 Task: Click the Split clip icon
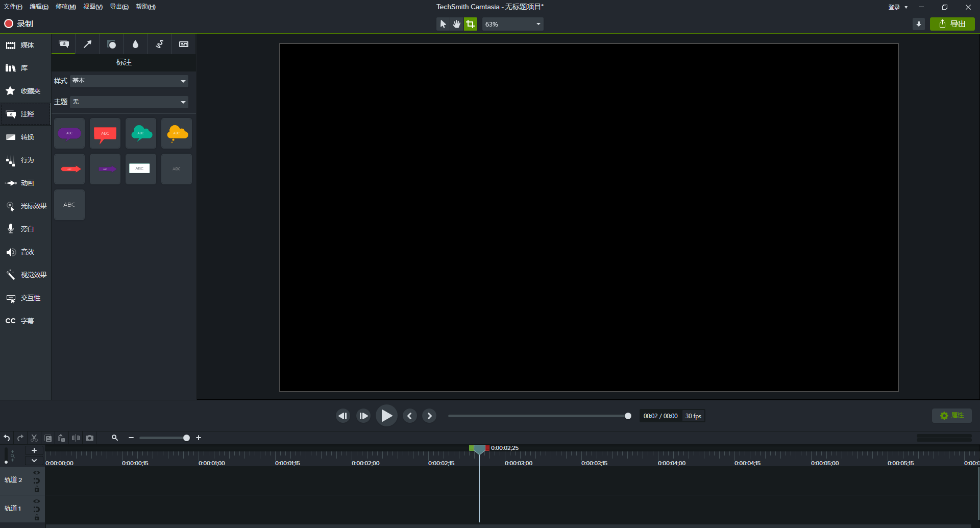click(x=76, y=438)
